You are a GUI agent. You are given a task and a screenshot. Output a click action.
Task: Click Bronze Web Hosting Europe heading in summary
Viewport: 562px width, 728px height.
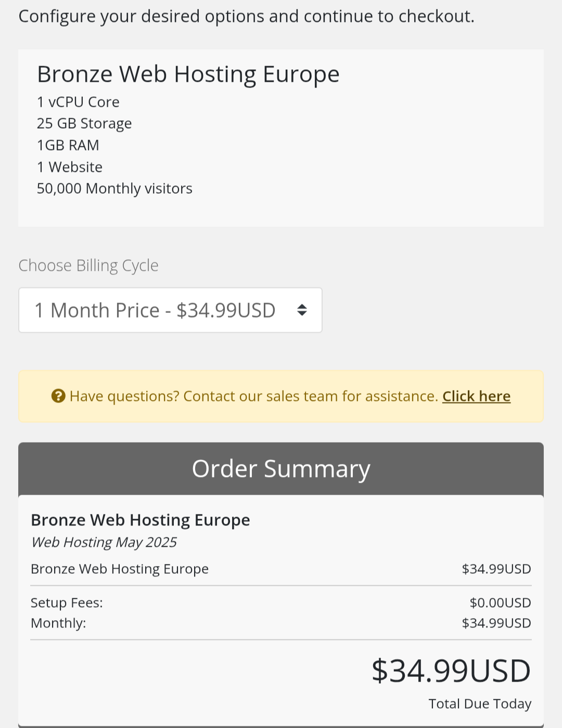pyautogui.click(x=140, y=520)
